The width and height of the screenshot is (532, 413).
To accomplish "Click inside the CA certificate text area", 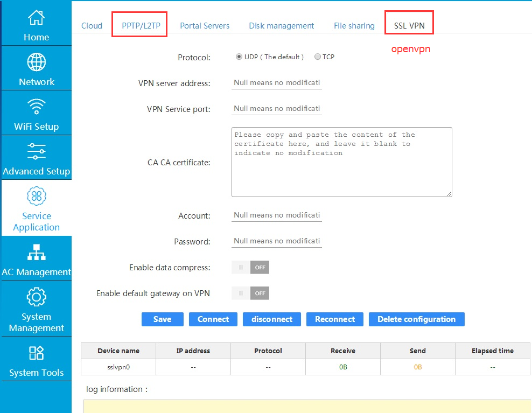I will [x=341, y=162].
